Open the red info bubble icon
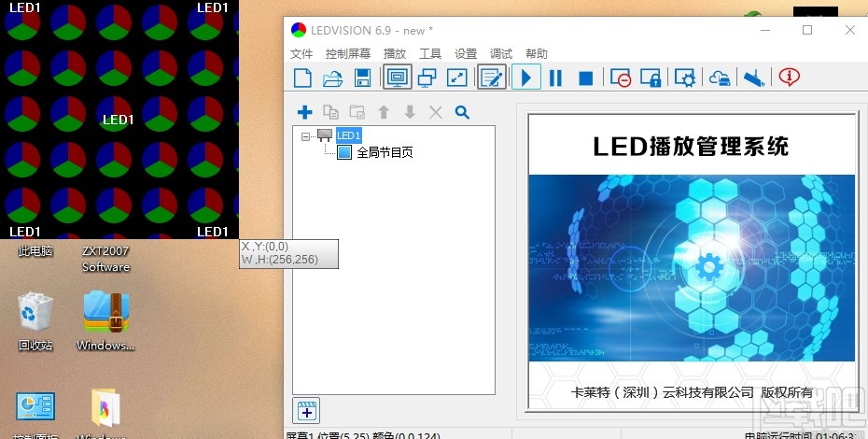 point(789,77)
